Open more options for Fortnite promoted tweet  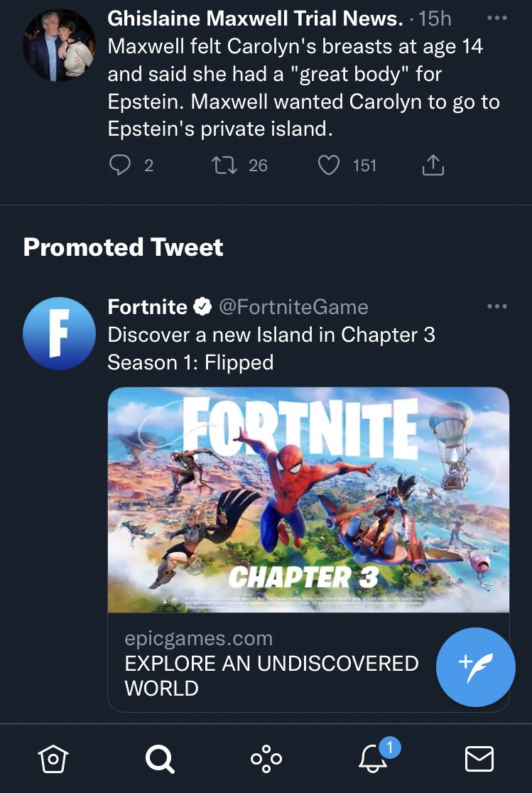[x=497, y=307]
